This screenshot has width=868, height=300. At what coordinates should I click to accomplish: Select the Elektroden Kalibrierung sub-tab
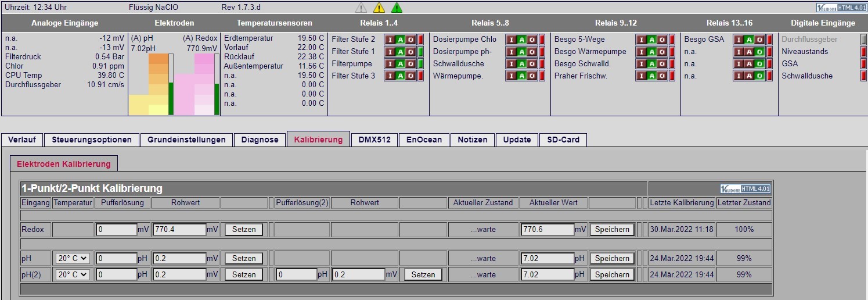pos(64,164)
